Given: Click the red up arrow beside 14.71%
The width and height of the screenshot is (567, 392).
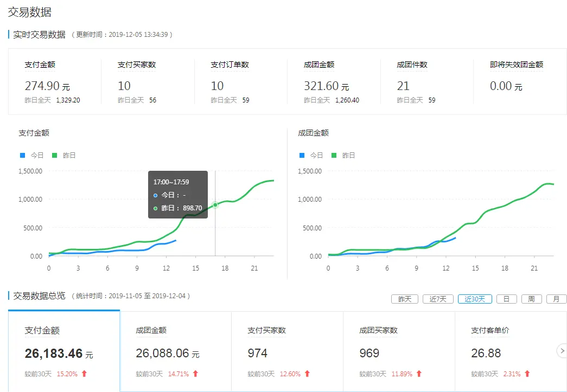Looking at the screenshot, I should click(x=195, y=374).
